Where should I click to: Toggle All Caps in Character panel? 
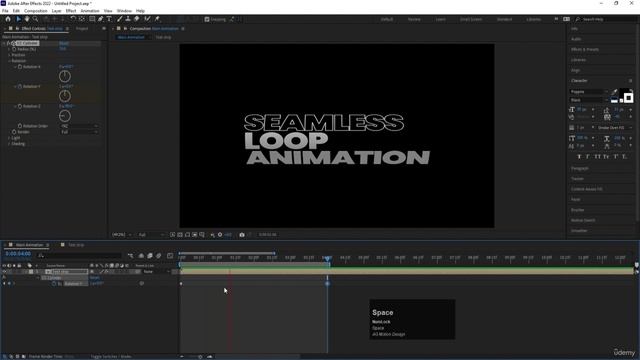pyautogui.click(x=598, y=157)
